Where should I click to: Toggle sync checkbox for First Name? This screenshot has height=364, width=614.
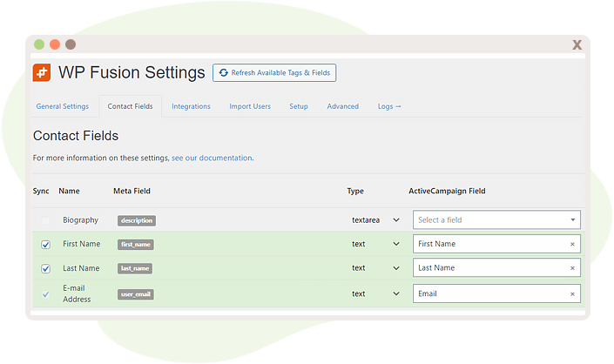point(45,245)
